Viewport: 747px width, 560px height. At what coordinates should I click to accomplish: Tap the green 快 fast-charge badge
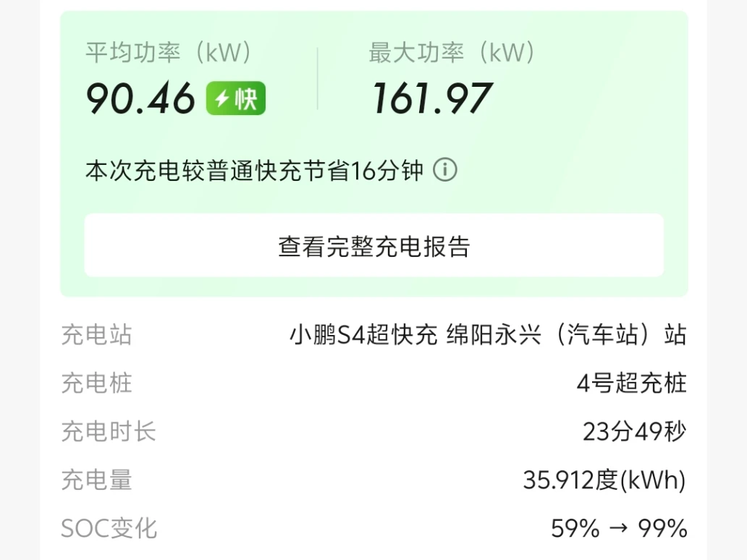point(236,98)
